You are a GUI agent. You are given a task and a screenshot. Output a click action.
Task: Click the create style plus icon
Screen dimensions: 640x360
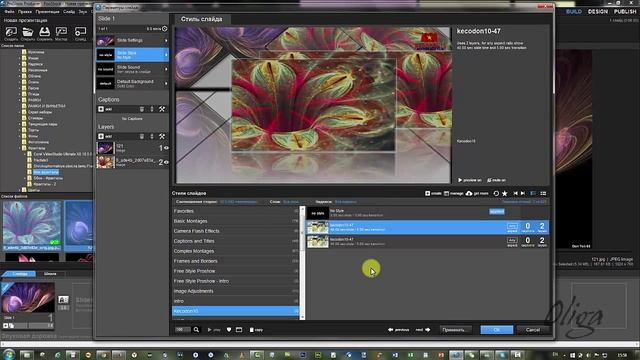click(x=427, y=193)
